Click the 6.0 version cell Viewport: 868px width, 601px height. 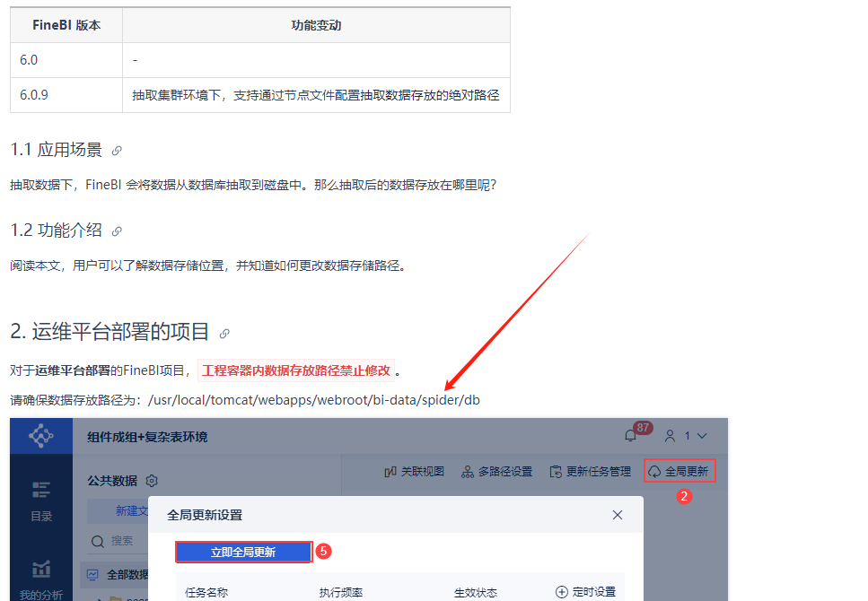coord(66,60)
